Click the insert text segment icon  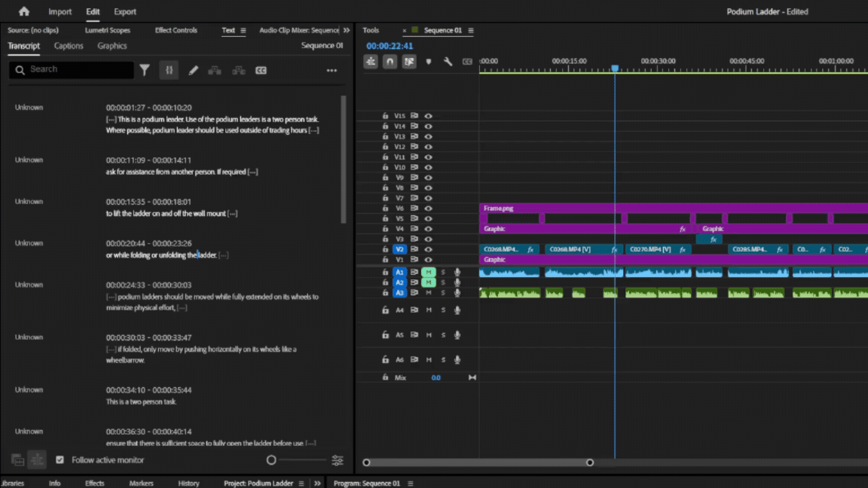[214, 70]
